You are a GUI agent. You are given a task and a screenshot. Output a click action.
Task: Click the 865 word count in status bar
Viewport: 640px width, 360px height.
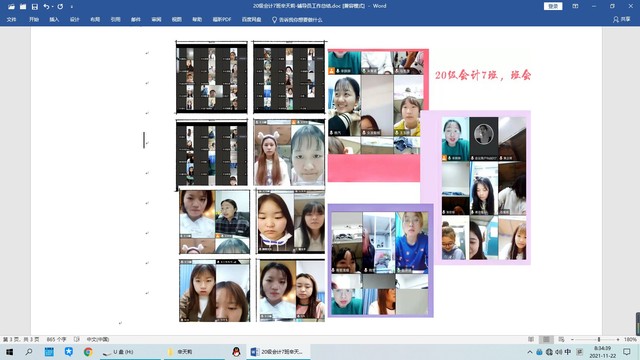[x=56, y=339]
